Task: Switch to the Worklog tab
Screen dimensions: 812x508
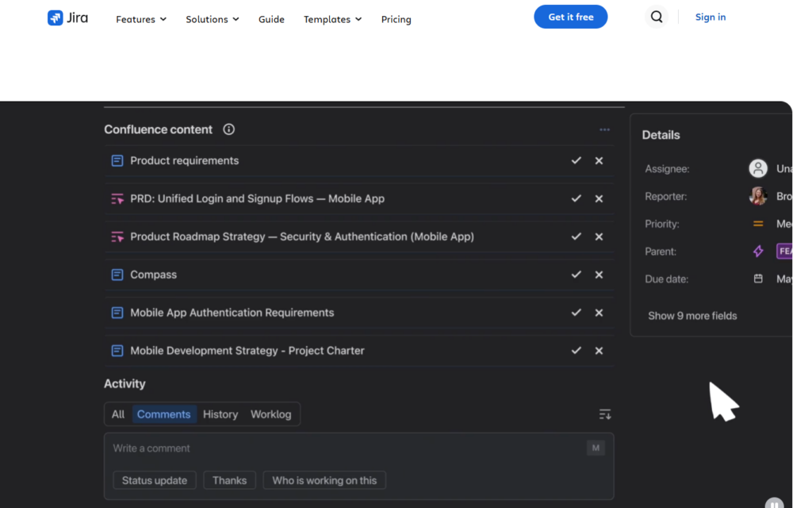Action: click(x=271, y=414)
